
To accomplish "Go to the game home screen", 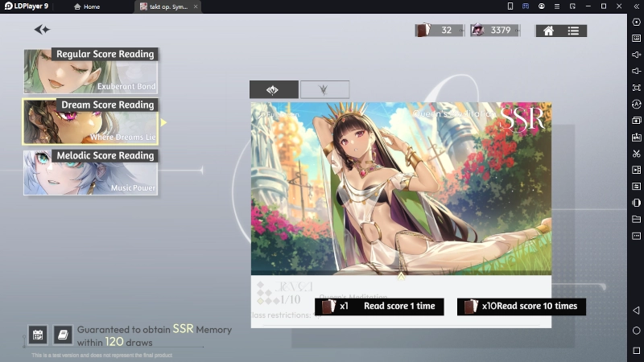I will pos(548,31).
